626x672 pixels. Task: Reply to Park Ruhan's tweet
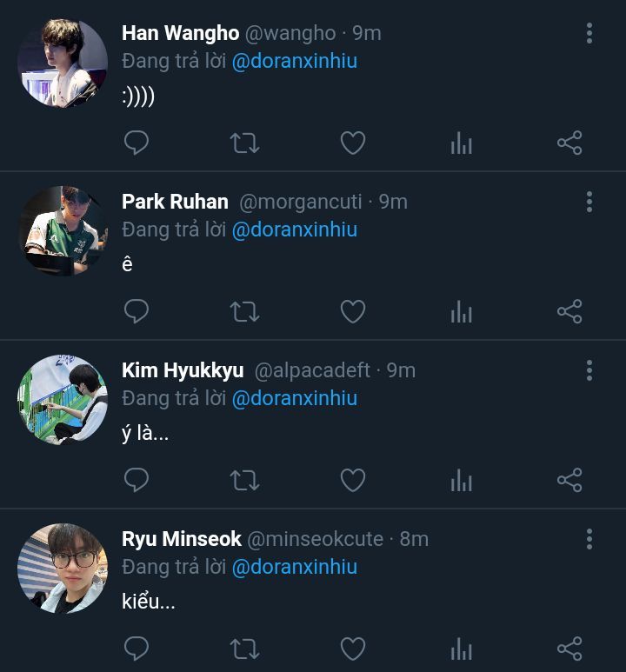[137, 311]
